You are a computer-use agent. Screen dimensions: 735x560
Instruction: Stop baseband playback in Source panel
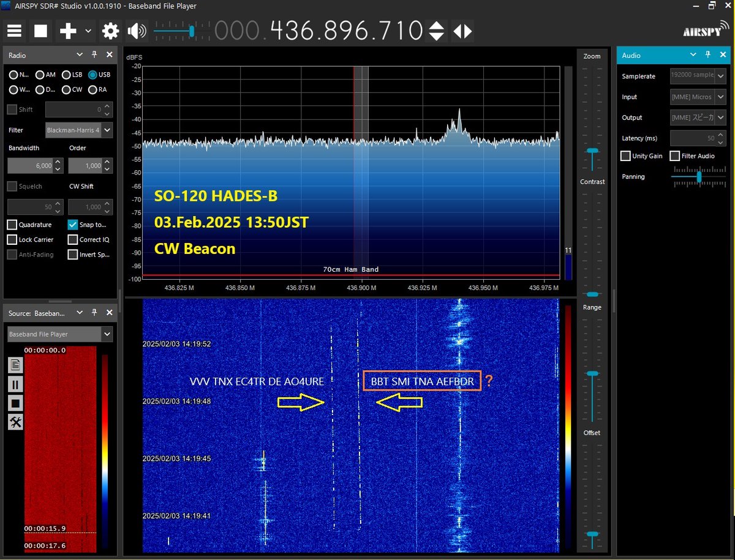(x=15, y=403)
